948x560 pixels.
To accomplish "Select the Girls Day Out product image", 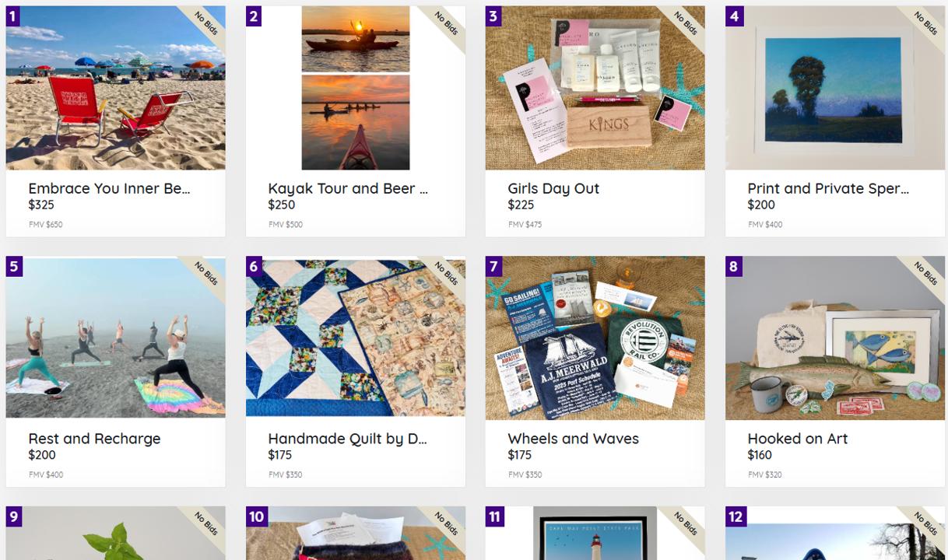I will click(595, 88).
